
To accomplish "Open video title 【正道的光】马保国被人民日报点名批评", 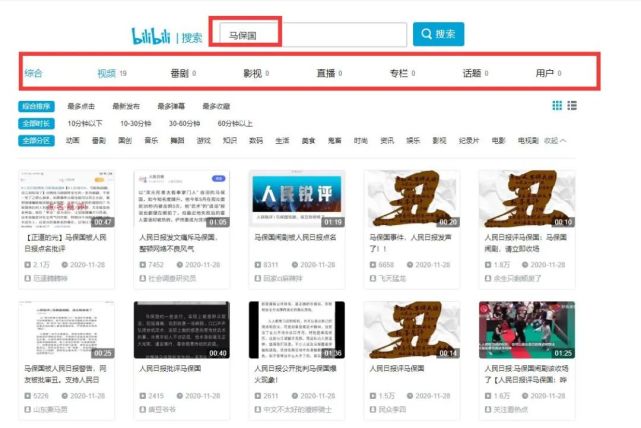I will pos(65,243).
